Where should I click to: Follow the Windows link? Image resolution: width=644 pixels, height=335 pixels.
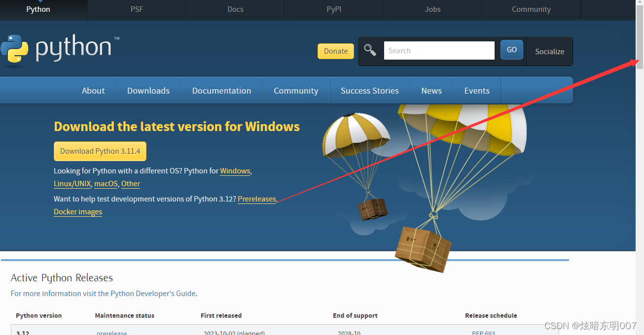pos(235,171)
